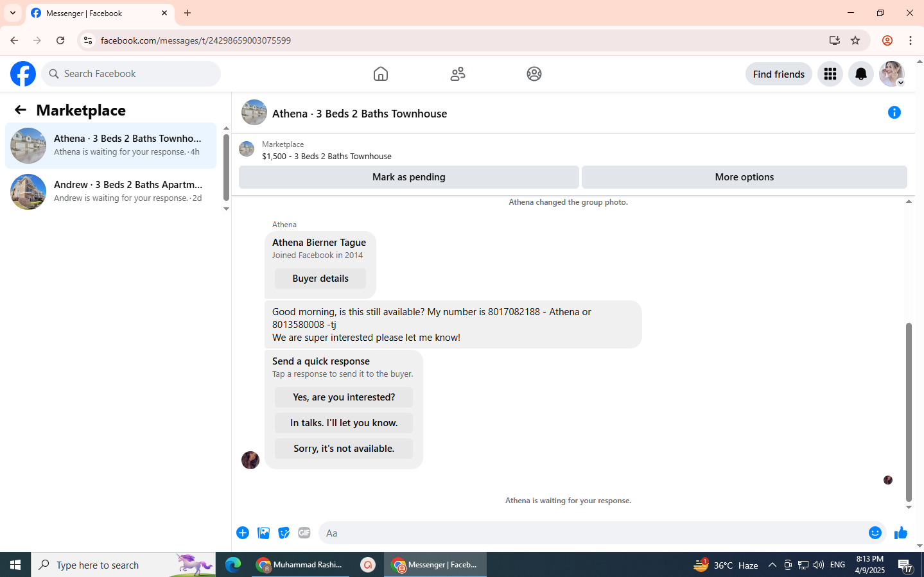Viewport: 924px width, 577px height.
Task: Send quick reply 'Yes, are you interested?'
Action: (x=344, y=397)
